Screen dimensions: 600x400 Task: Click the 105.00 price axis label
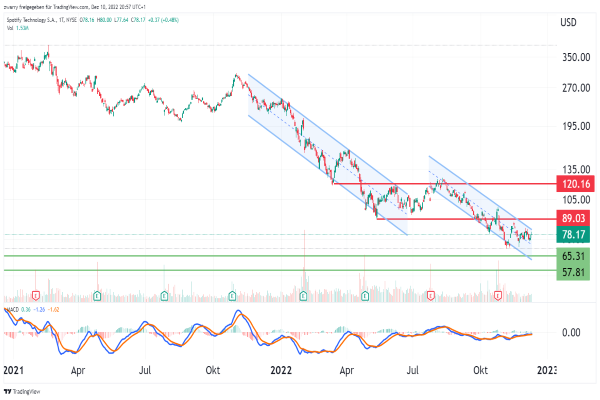576,199
